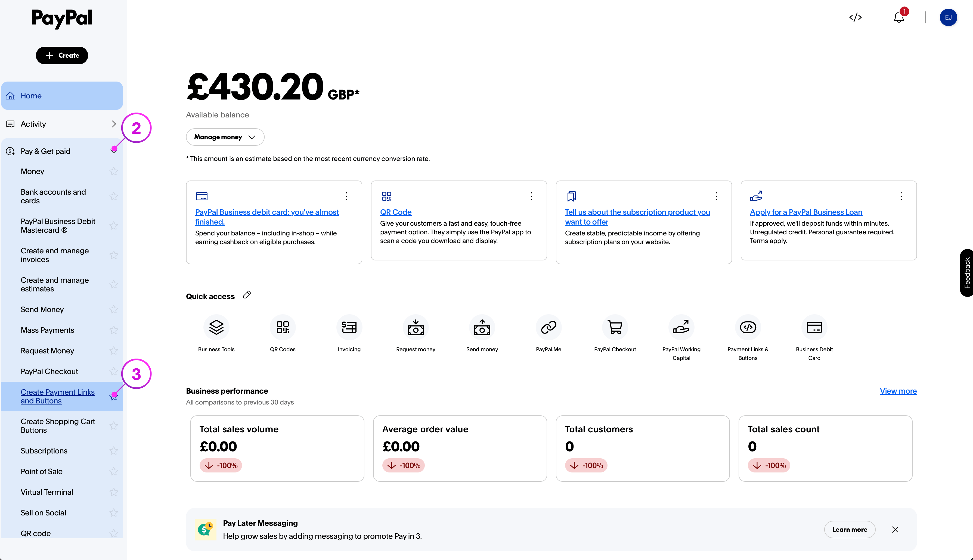Expand the Manage money dropdown
The image size is (973, 560).
[x=225, y=137]
